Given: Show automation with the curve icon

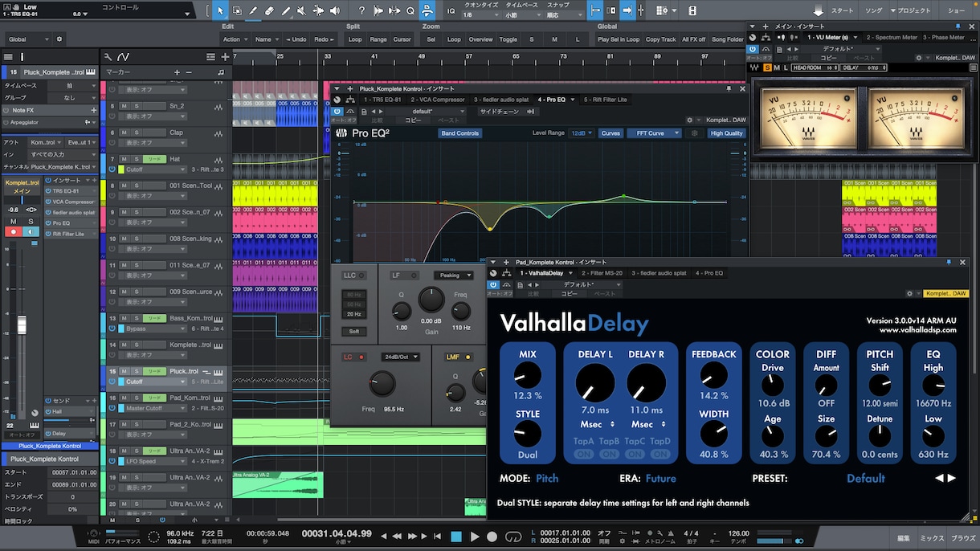Looking at the screenshot, I should [x=123, y=57].
